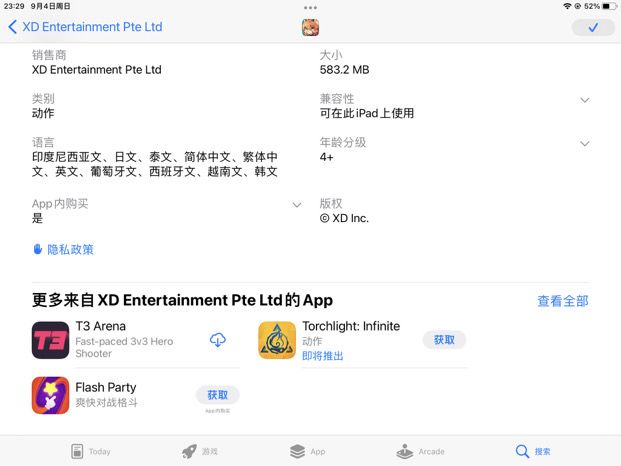
Task: Click the battery icon in status bar
Action: pos(608,6)
